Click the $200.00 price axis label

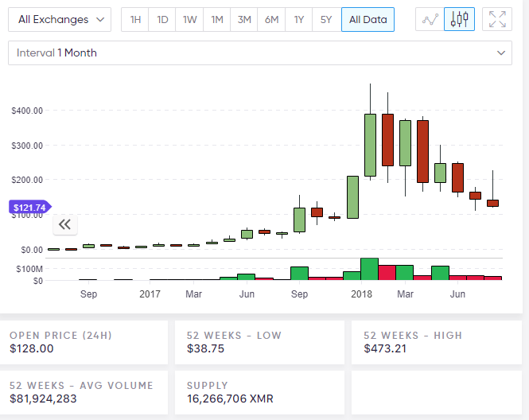click(x=27, y=180)
